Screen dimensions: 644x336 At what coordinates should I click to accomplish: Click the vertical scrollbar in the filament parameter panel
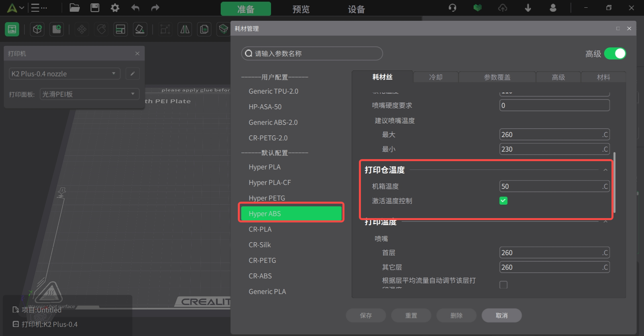click(614, 183)
